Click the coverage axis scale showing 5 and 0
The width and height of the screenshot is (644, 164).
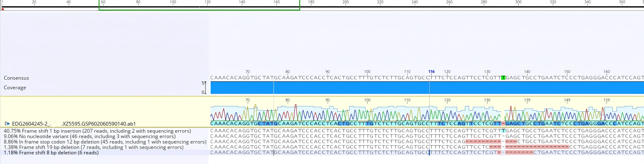pos(204,88)
